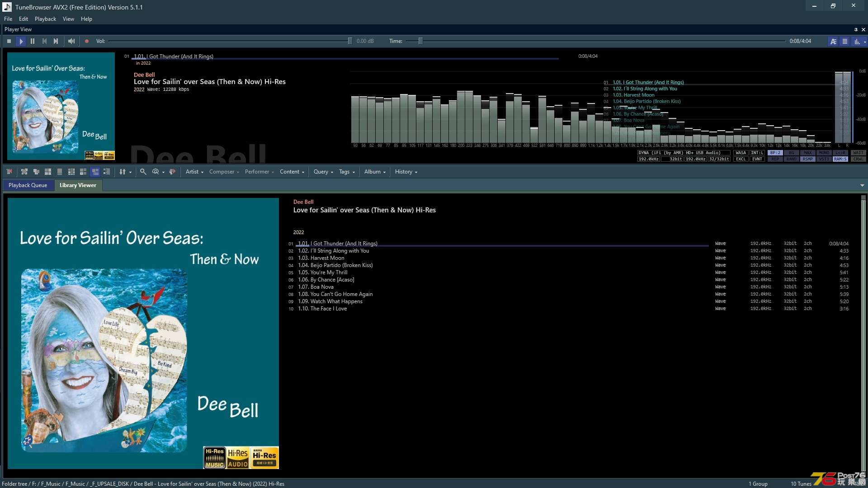Toggle the RAND random indicator
The height and width of the screenshot is (488, 868).
792,159
